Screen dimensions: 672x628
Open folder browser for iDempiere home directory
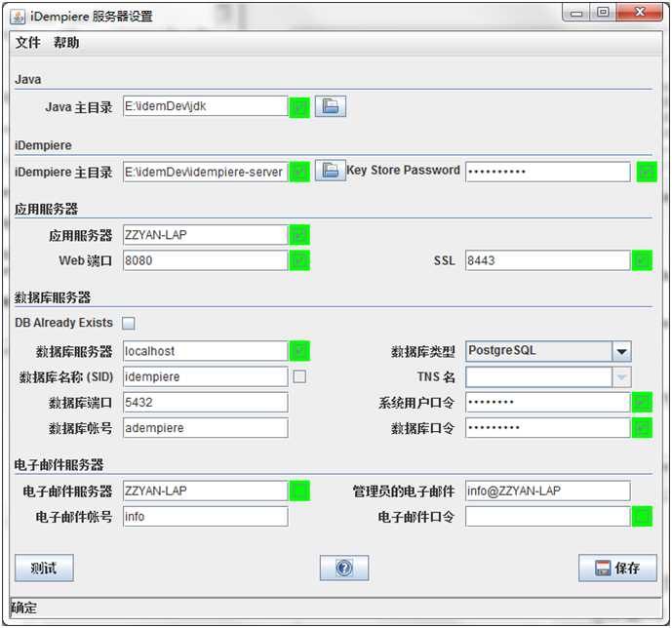(331, 171)
